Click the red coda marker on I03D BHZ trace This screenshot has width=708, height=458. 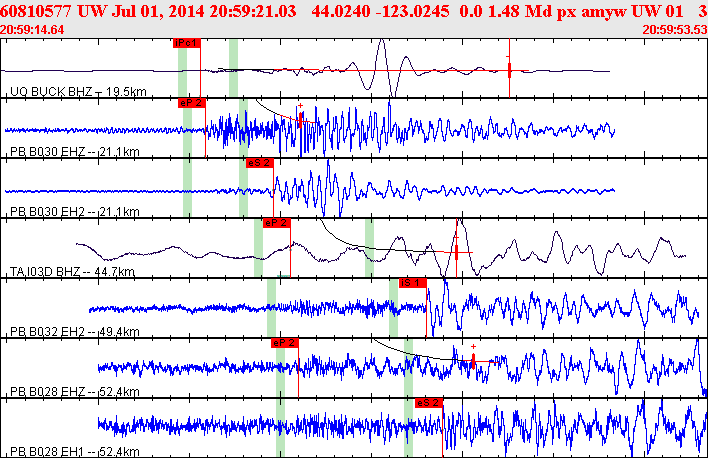(x=456, y=252)
